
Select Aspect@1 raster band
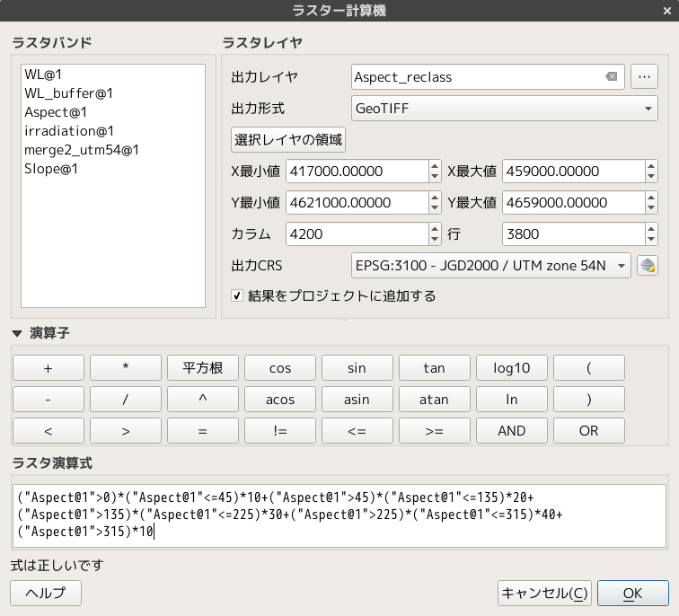(56, 112)
